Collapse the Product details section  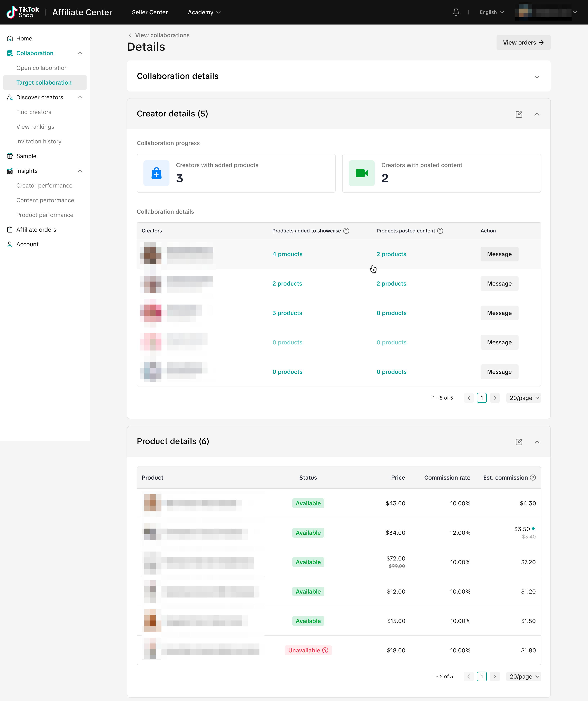coord(537,442)
